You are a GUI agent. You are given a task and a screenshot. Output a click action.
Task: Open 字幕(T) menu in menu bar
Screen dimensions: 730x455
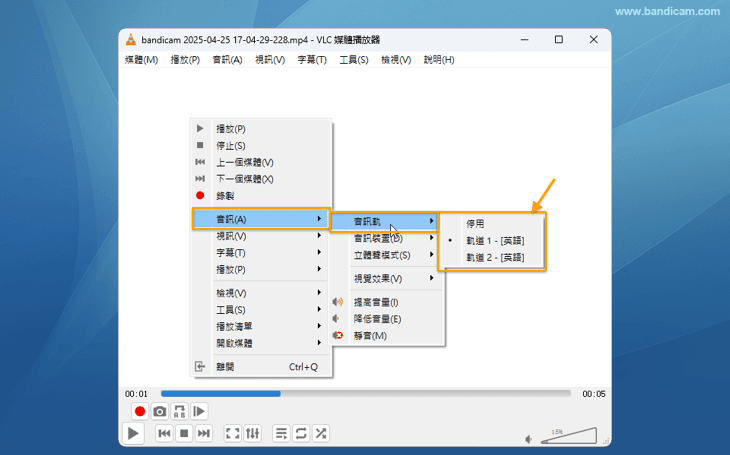pyautogui.click(x=312, y=60)
